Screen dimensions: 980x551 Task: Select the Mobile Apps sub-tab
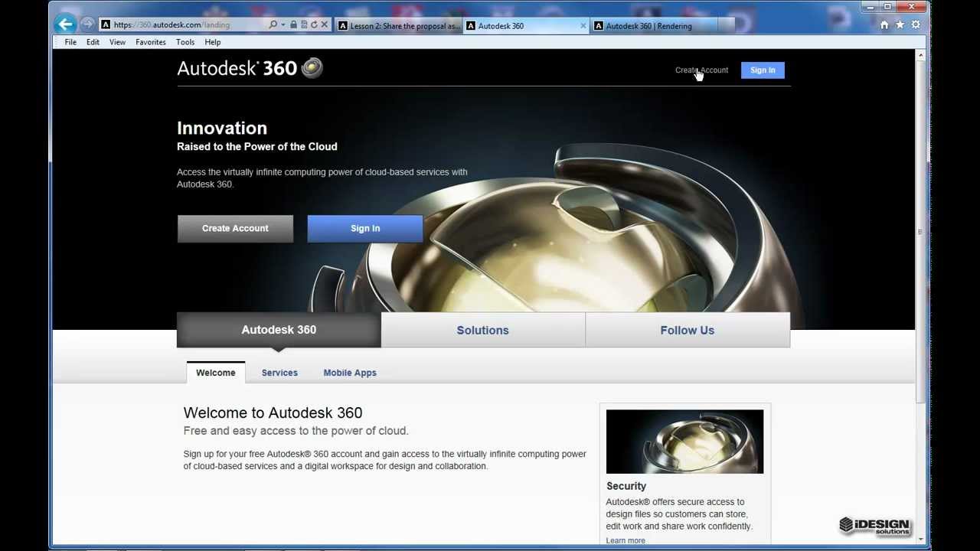350,373
